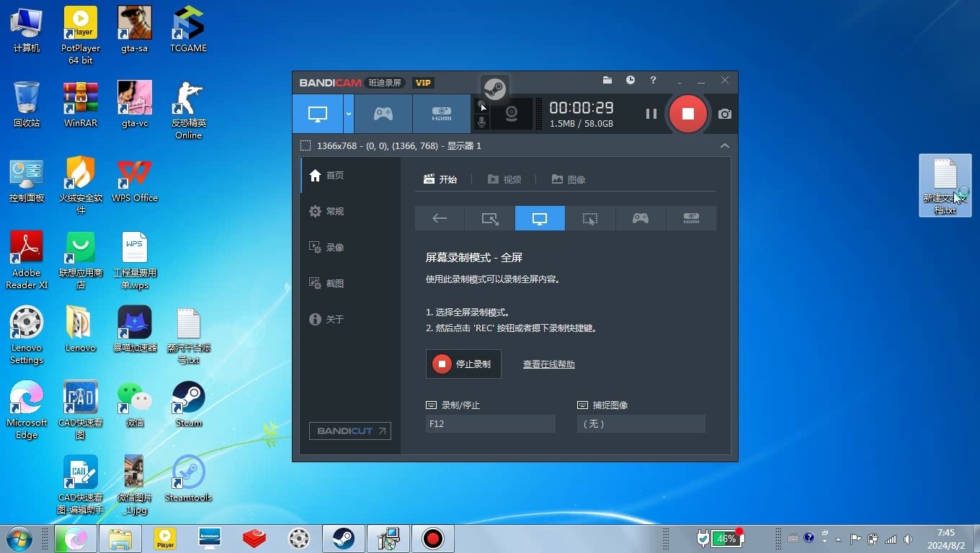Click the 停止录制 button

pos(463,364)
